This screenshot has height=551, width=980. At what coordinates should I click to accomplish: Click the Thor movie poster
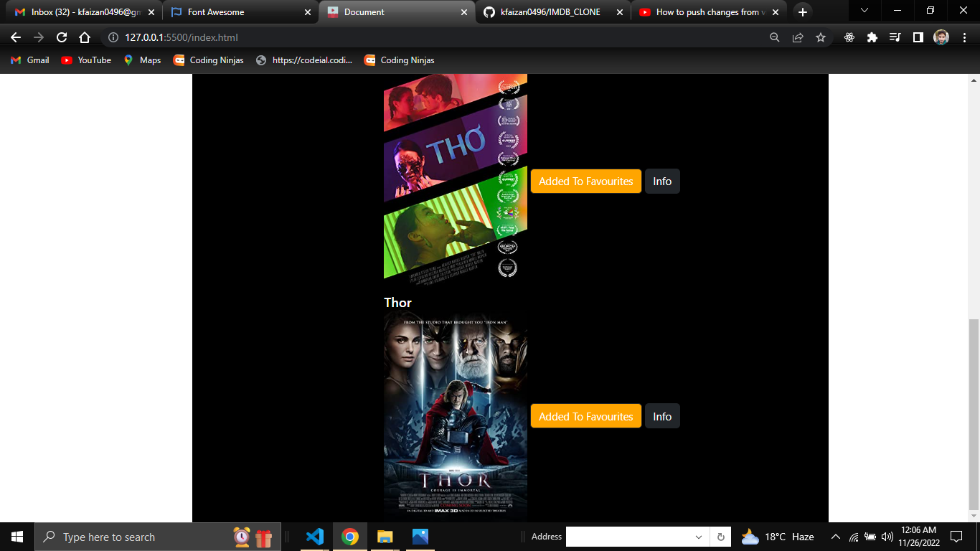coord(455,416)
